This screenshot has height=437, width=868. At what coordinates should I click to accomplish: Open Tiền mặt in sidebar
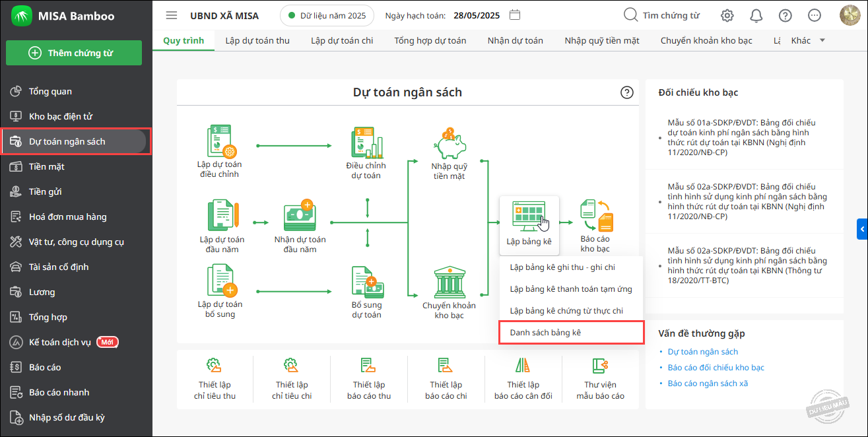76,166
